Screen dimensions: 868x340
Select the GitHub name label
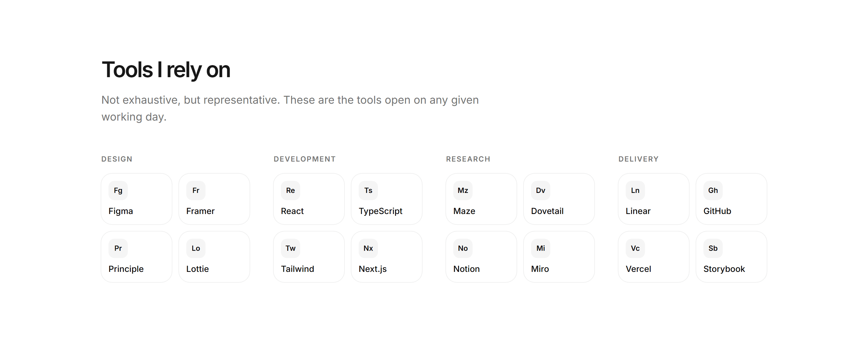[717, 211]
